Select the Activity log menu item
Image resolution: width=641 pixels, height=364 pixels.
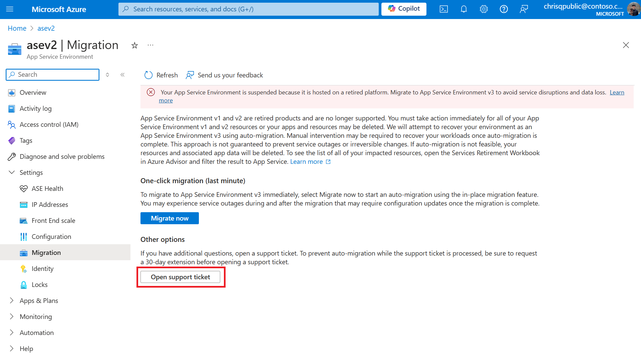coord(35,108)
